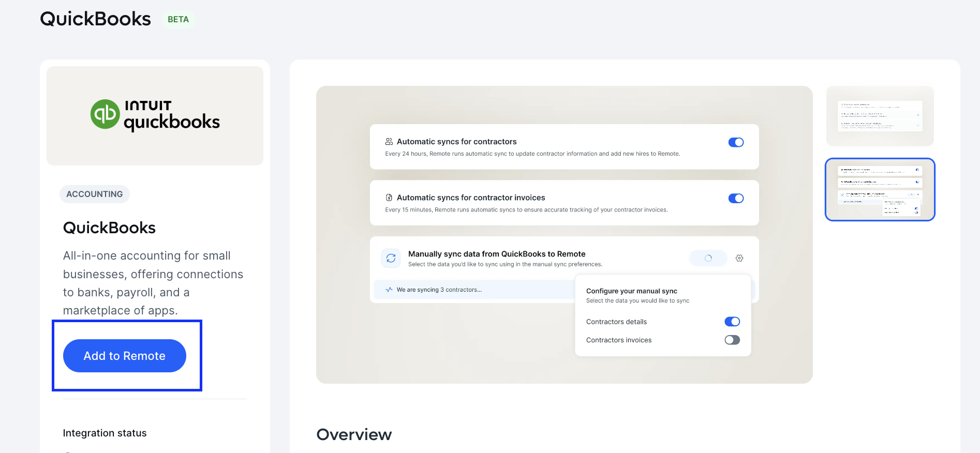
Task: Open manual sync settings gear icon
Action: click(739, 258)
